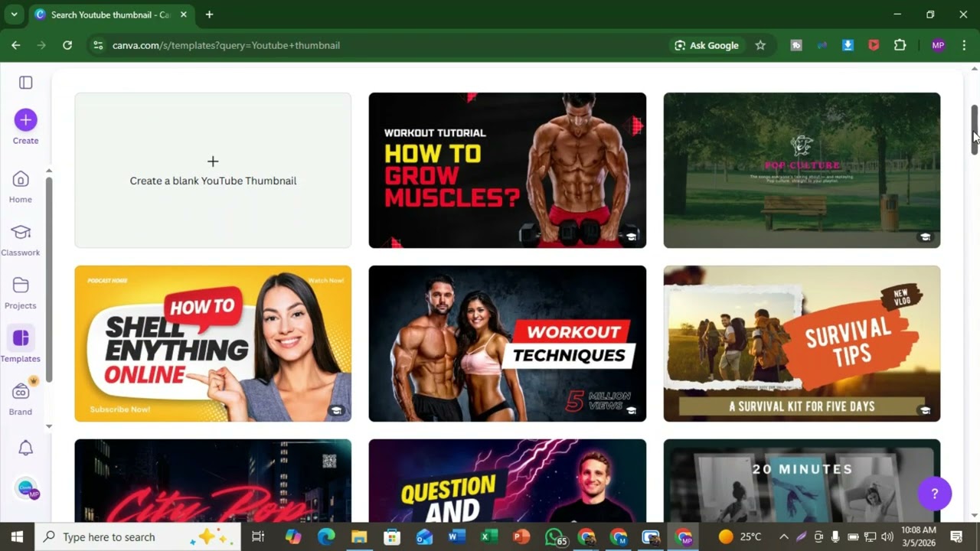
Task: Show hidden system tray icons
Action: (x=784, y=536)
